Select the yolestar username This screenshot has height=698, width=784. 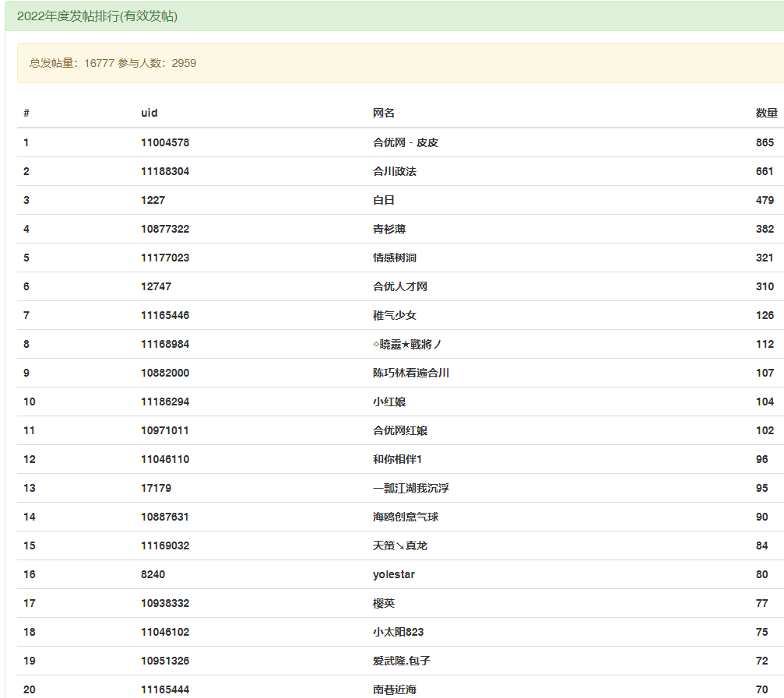[394, 574]
